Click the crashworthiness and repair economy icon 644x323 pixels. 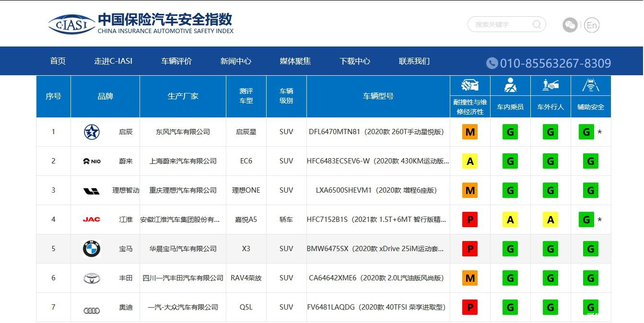click(x=470, y=85)
